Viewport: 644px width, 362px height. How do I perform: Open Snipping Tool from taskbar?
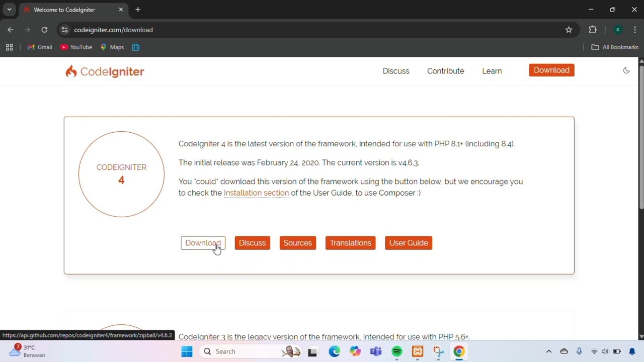point(439,351)
